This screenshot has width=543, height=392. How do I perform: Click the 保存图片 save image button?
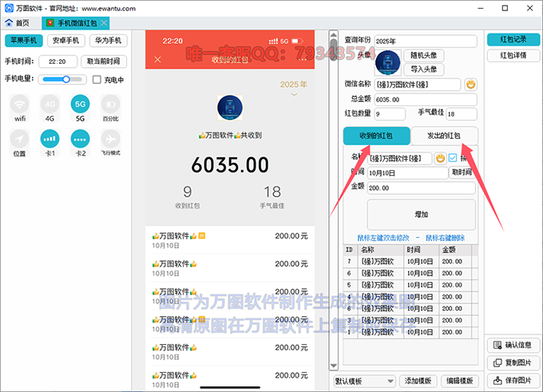pyautogui.click(x=513, y=382)
